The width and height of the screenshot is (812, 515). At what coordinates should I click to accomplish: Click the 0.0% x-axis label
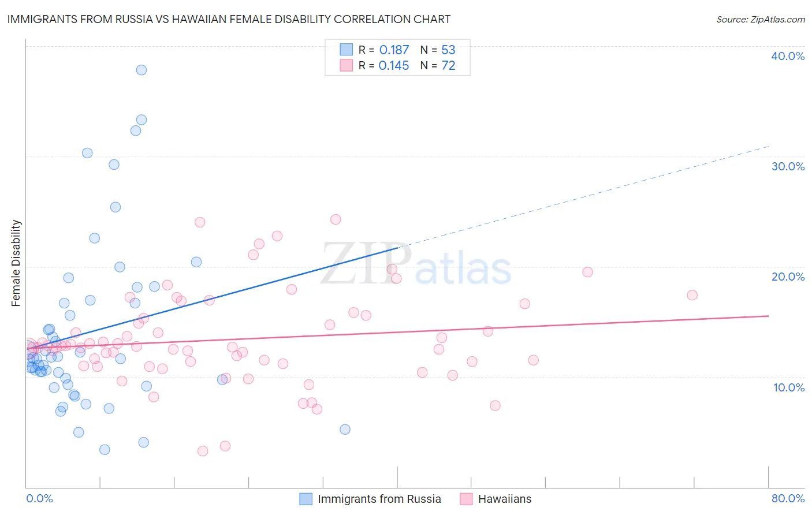(40, 498)
